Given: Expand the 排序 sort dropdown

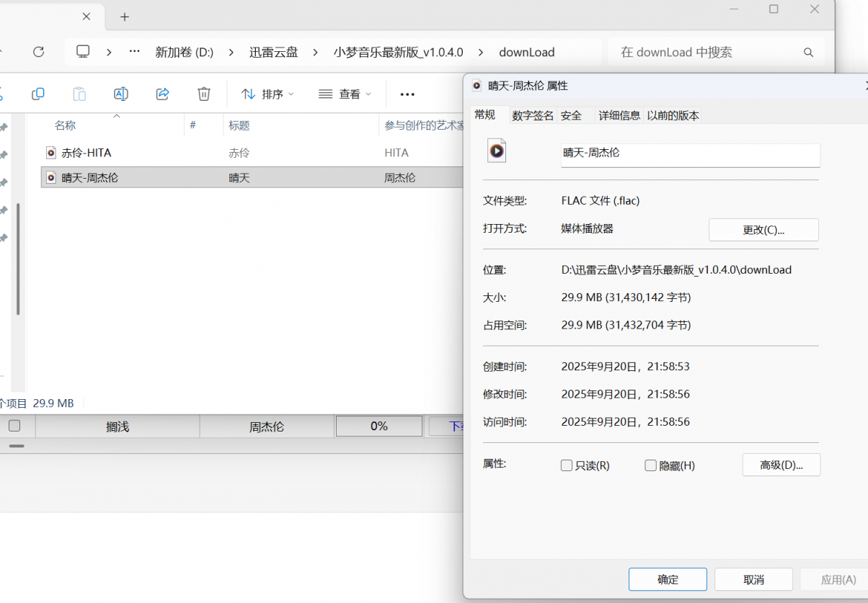Looking at the screenshot, I should [267, 94].
